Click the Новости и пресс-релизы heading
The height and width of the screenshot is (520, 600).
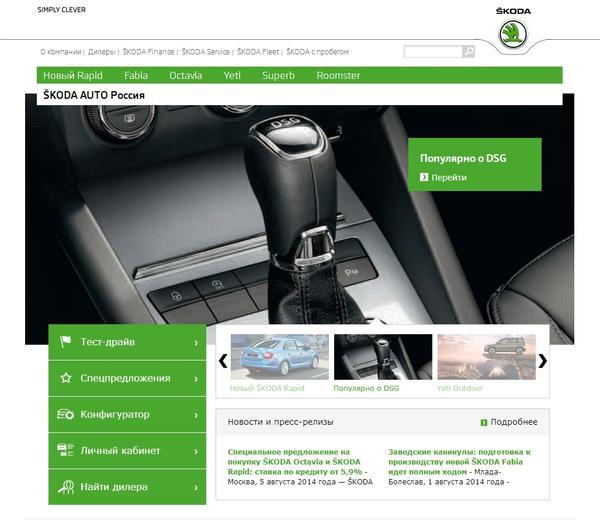pos(280,422)
